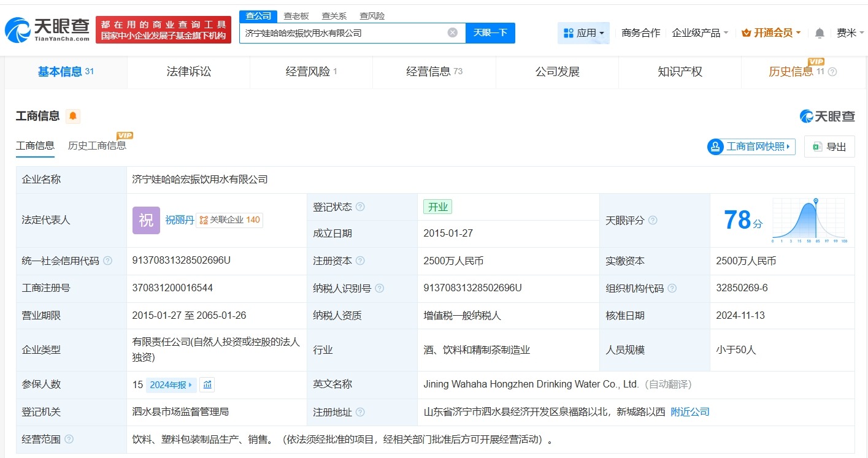Screen dimensions: 868x458
Task: Click the 天眼一下 search button
Action: tap(490, 32)
